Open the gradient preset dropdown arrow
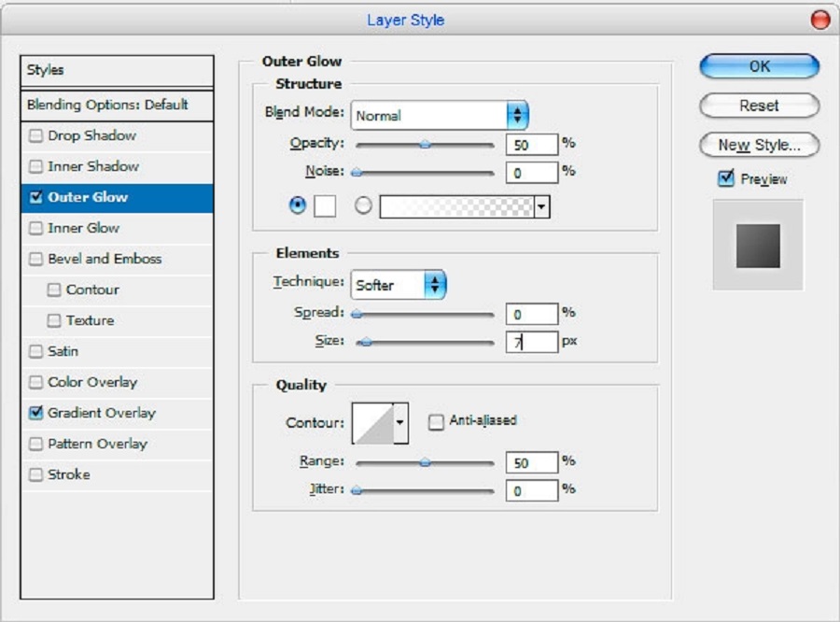The width and height of the screenshot is (840, 622). pos(541,207)
